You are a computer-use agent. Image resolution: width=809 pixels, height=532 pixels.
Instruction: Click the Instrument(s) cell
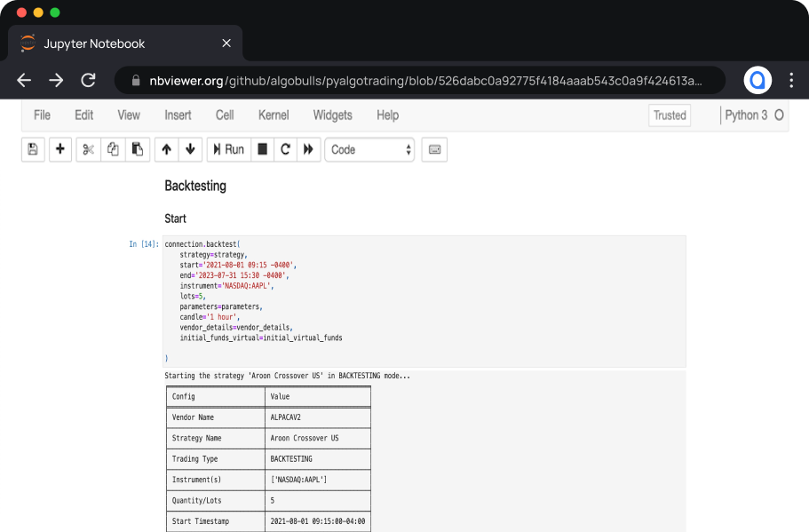(x=216, y=480)
